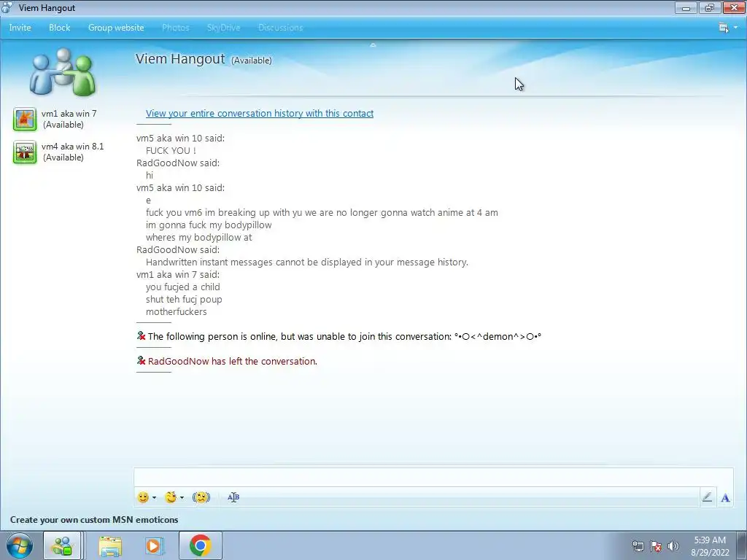The height and width of the screenshot is (560, 747).
Task: Click the message 'shut teh fucj poup'
Action: 184,299
